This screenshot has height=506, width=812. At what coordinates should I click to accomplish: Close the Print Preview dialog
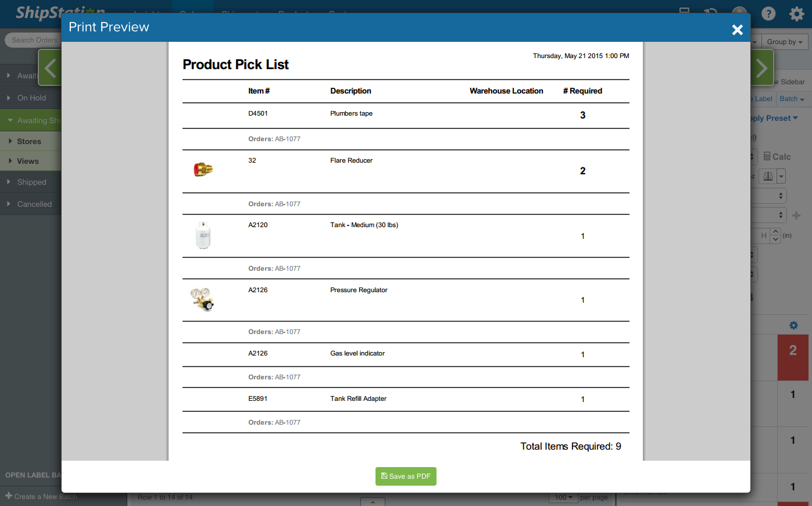pos(737,30)
